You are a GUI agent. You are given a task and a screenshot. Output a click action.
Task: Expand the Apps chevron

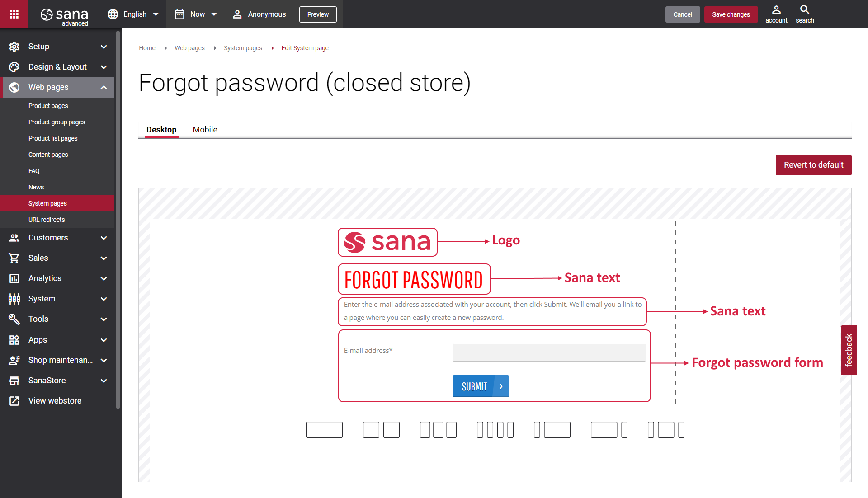(x=104, y=340)
